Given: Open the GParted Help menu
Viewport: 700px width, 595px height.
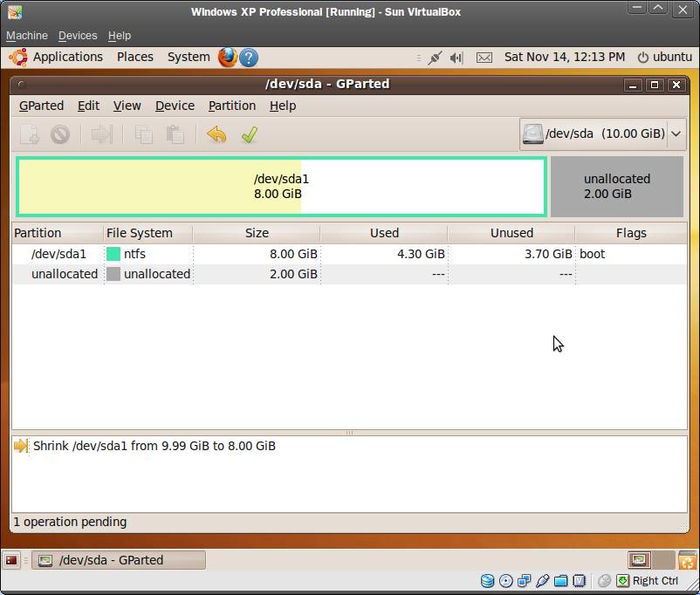Looking at the screenshot, I should tap(283, 106).
